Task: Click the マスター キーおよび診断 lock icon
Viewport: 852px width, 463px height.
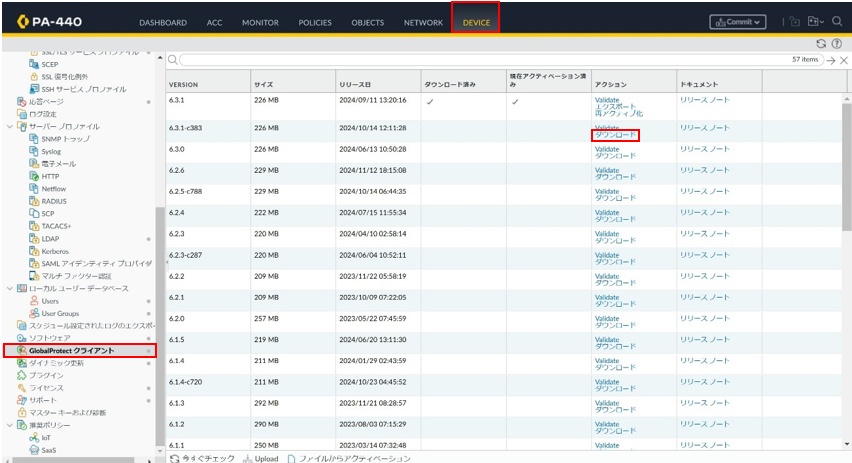Action: [22, 412]
